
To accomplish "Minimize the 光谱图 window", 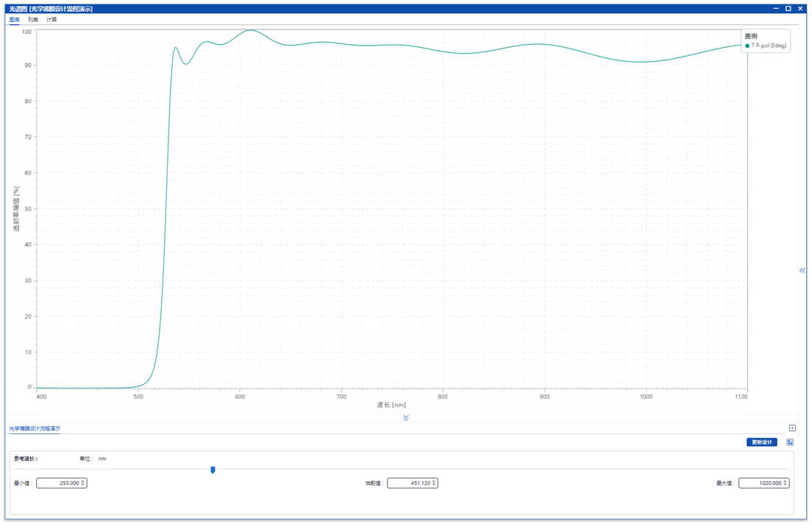I will pos(776,8).
